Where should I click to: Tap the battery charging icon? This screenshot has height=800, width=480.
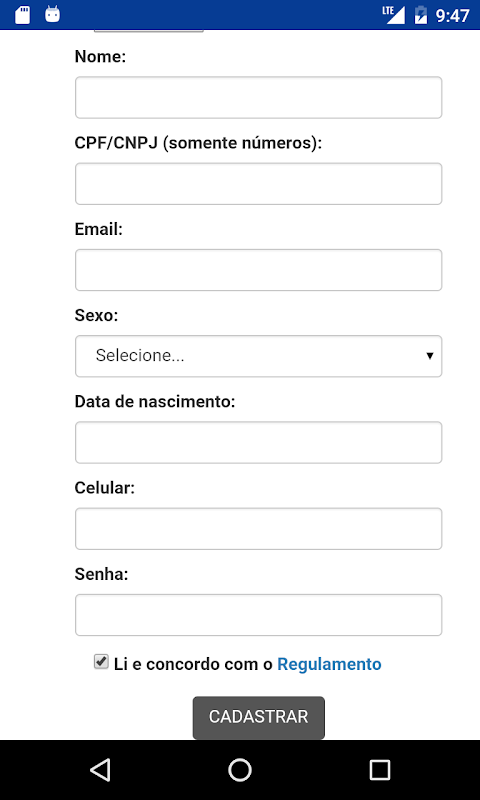tap(421, 15)
